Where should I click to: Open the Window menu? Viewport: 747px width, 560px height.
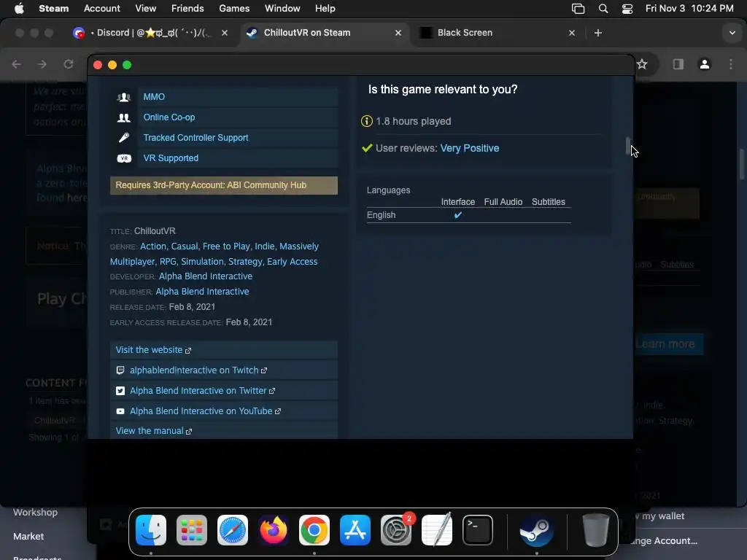[x=282, y=9]
